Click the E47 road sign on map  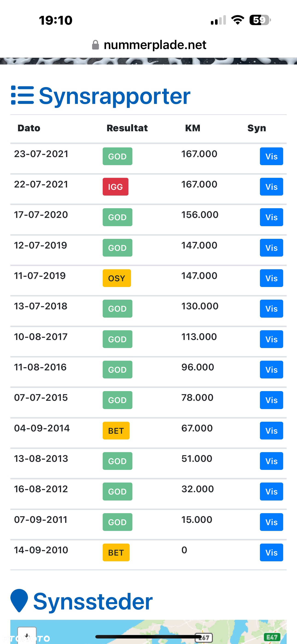(272, 637)
